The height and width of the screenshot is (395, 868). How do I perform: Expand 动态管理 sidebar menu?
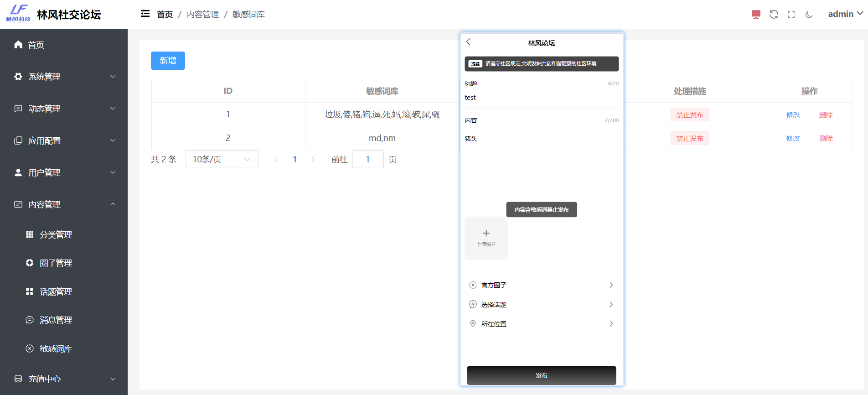coord(64,109)
